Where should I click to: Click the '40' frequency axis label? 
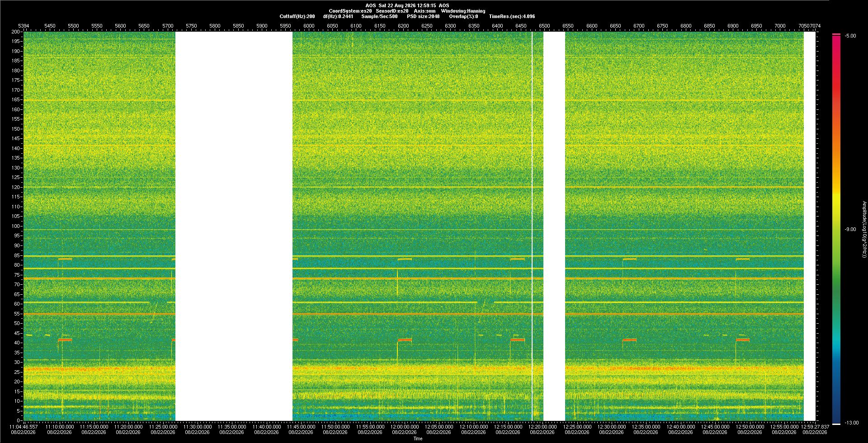(x=17, y=343)
